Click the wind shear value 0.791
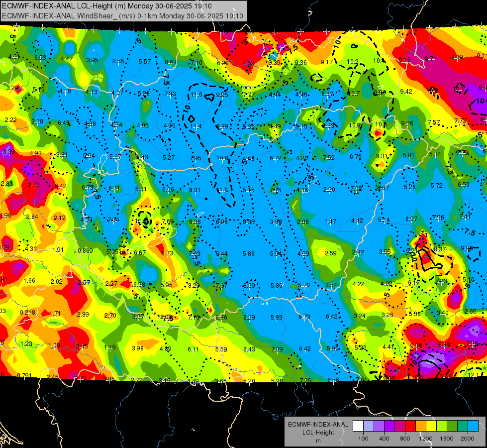The height and width of the screenshot is (448, 487). [24, 375]
